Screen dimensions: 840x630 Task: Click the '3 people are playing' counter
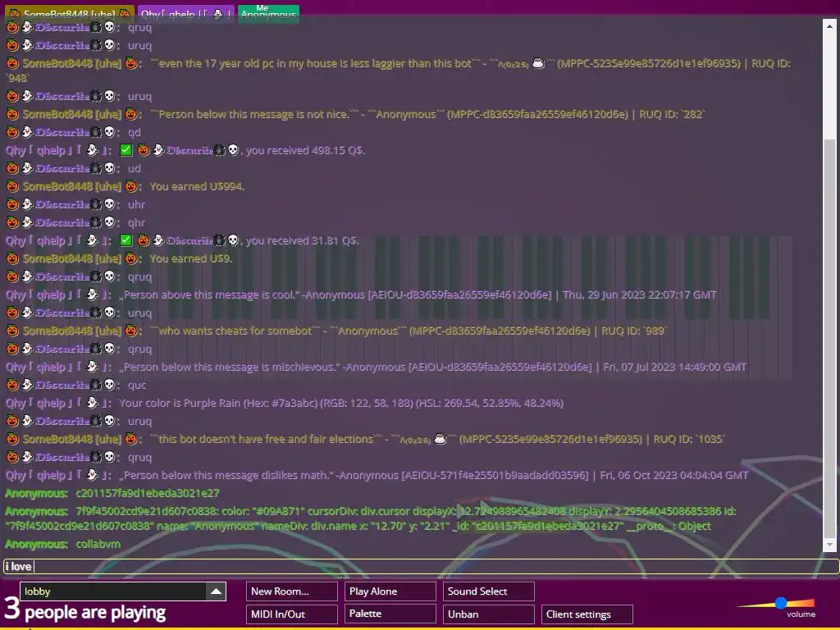coord(85,610)
